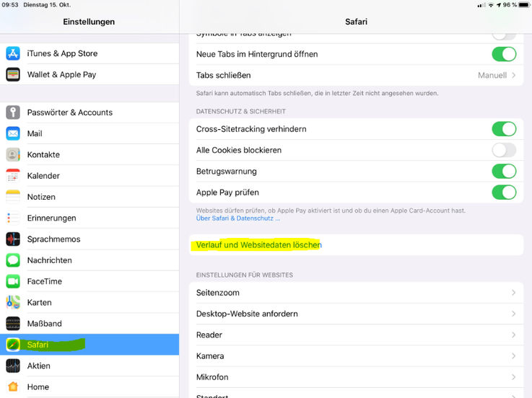The width and height of the screenshot is (532, 398).
Task: Open Seitenzoom chevron
Action: (513, 293)
